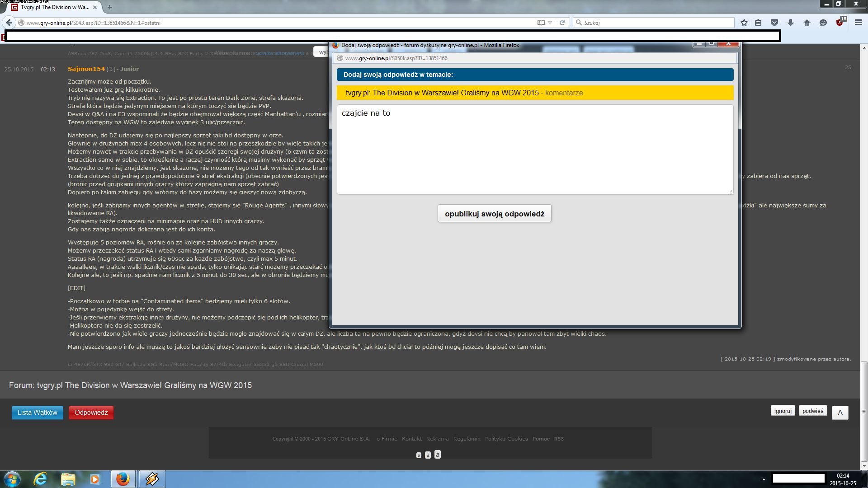Click the uBlock Origin shield icon
This screenshot has width=868, height=488.
pyautogui.click(x=840, y=23)
